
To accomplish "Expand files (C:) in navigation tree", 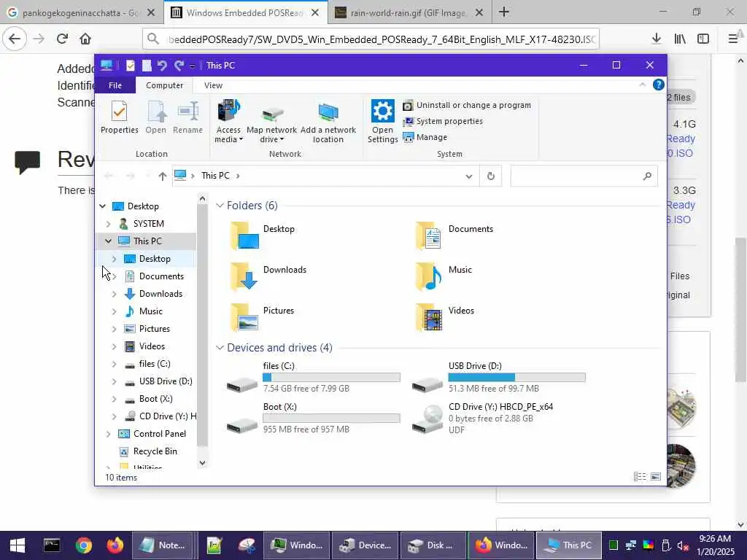I will (x=114, y=365).
